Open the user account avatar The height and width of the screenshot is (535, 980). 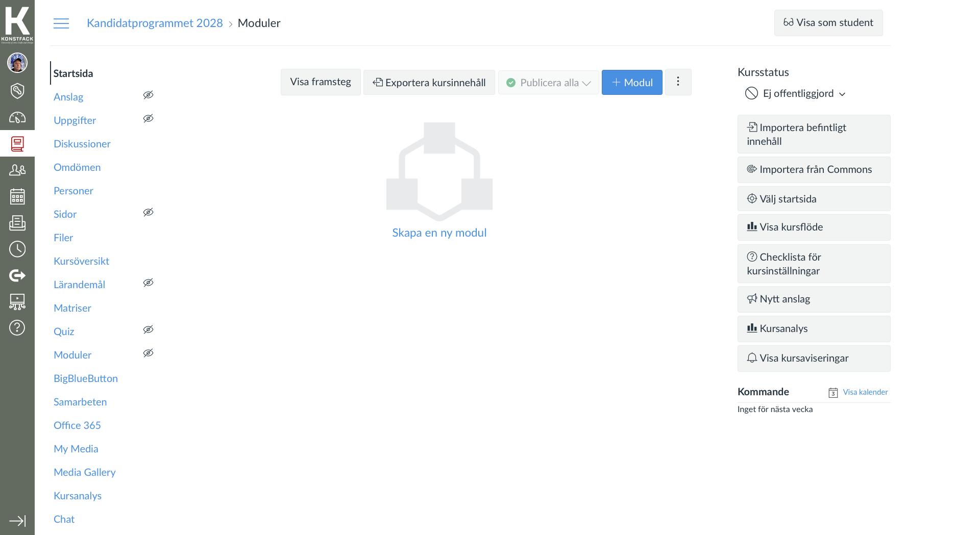pyautogui.click(x=17, y=63)
